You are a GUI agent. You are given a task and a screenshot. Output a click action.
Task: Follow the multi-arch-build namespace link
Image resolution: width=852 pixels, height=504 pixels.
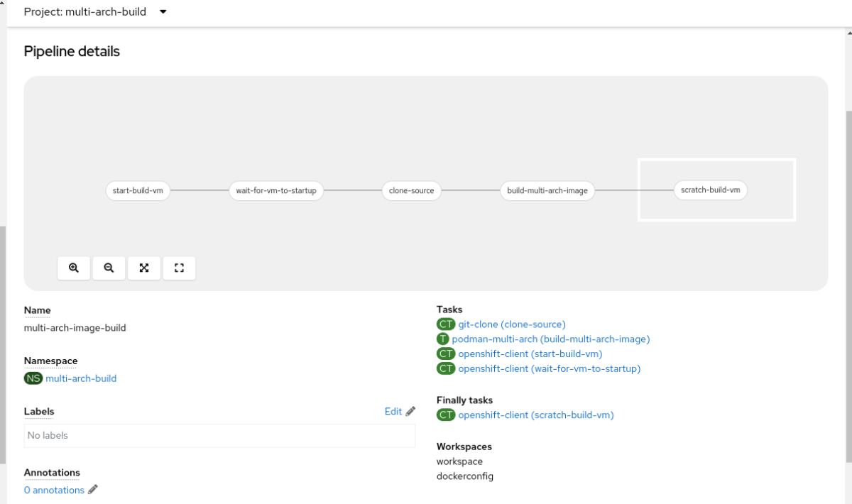(81, 378)
